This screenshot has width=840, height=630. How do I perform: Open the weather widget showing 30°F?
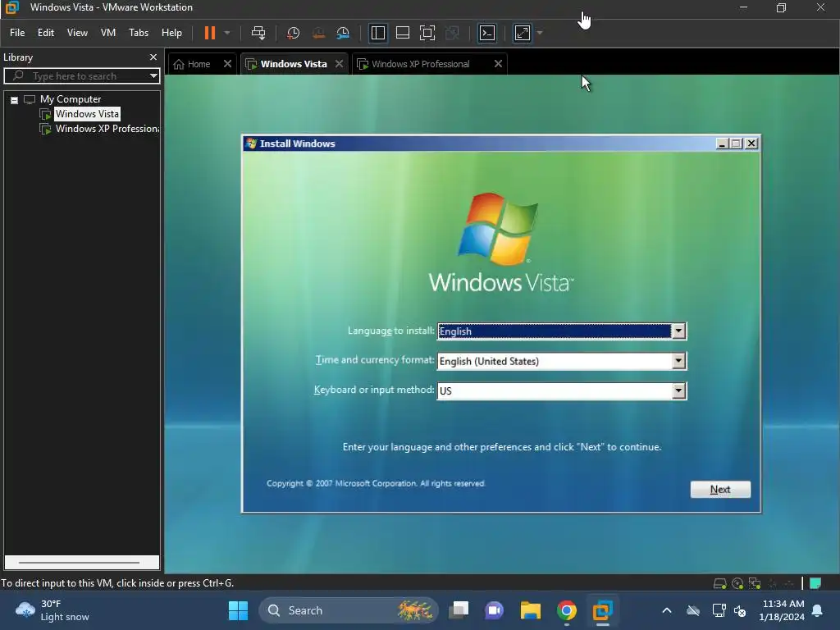click(52, 610)
